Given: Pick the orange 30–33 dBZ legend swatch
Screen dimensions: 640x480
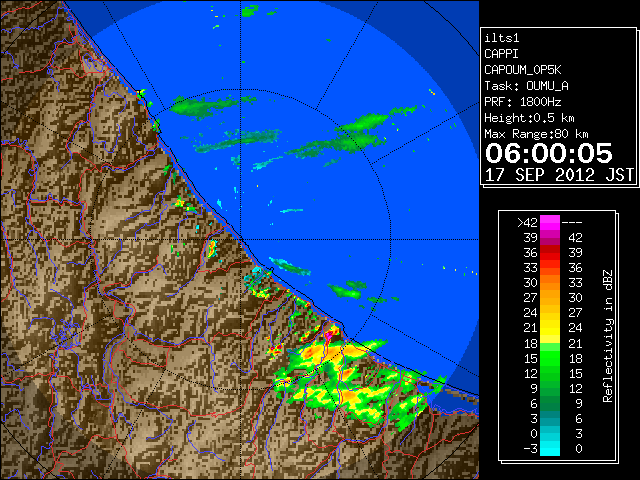Looking at the screenshot, I should point(550,283).
